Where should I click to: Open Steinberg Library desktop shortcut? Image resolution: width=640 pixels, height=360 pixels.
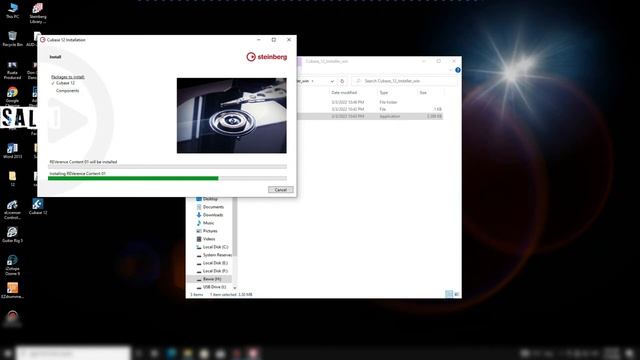[38, 13]
